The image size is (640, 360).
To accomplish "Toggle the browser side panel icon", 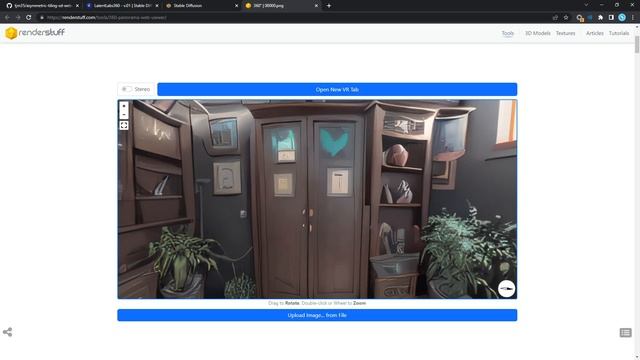I will pyautogui.click(x=611, y=18).
